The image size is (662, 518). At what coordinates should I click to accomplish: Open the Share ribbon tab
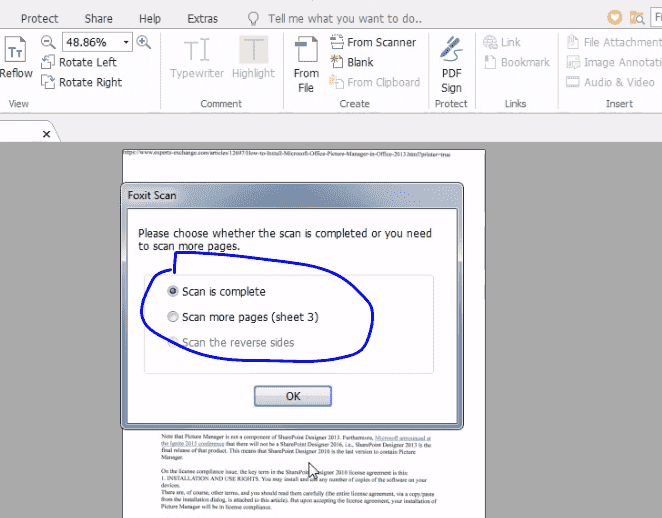click(98, 19)
